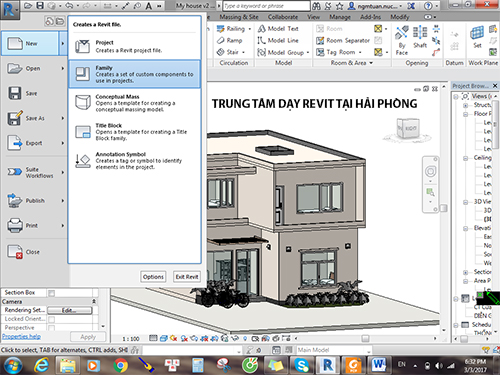
Task: Click the Save disk icon in quick access toolbar
Action: coord(40,6)
